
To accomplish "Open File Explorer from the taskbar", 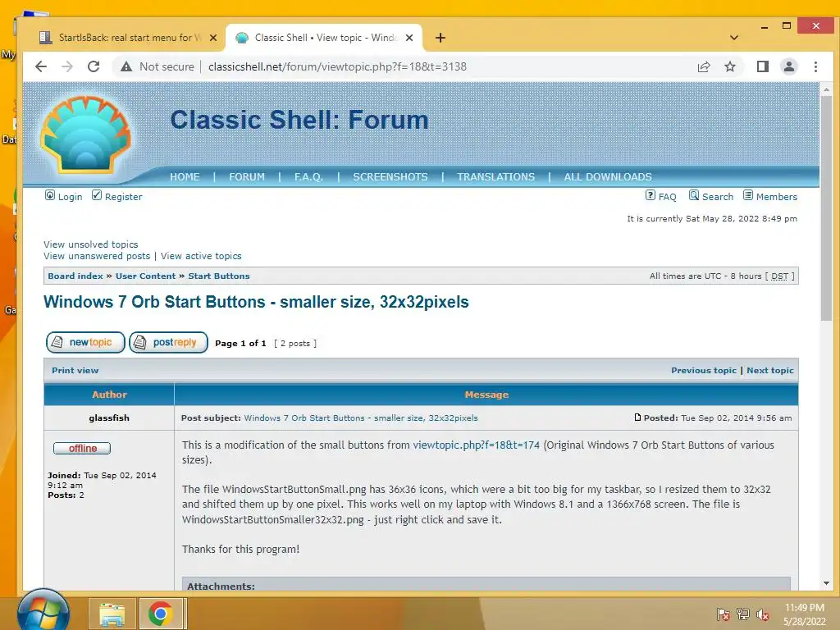I will (x=112, y=614).
